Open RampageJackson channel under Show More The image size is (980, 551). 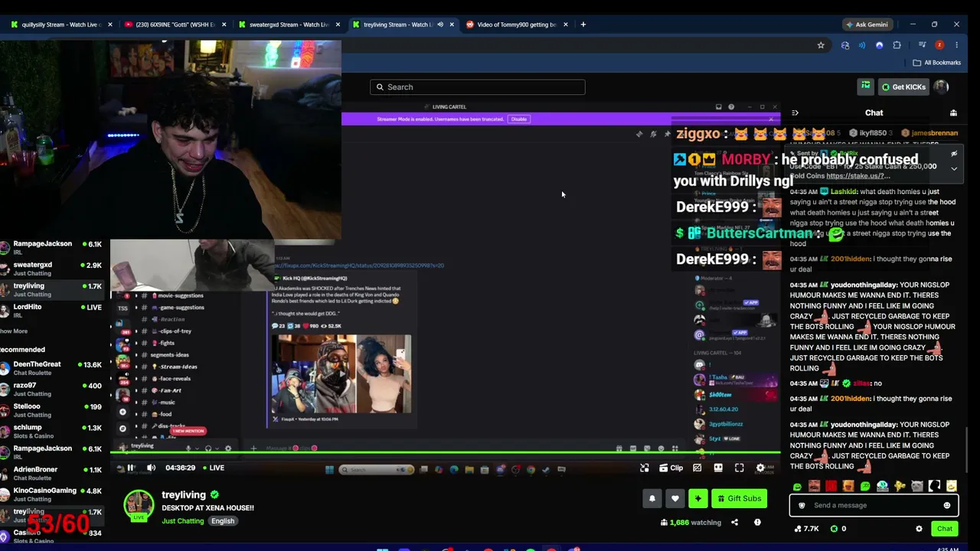pos(51,452)
